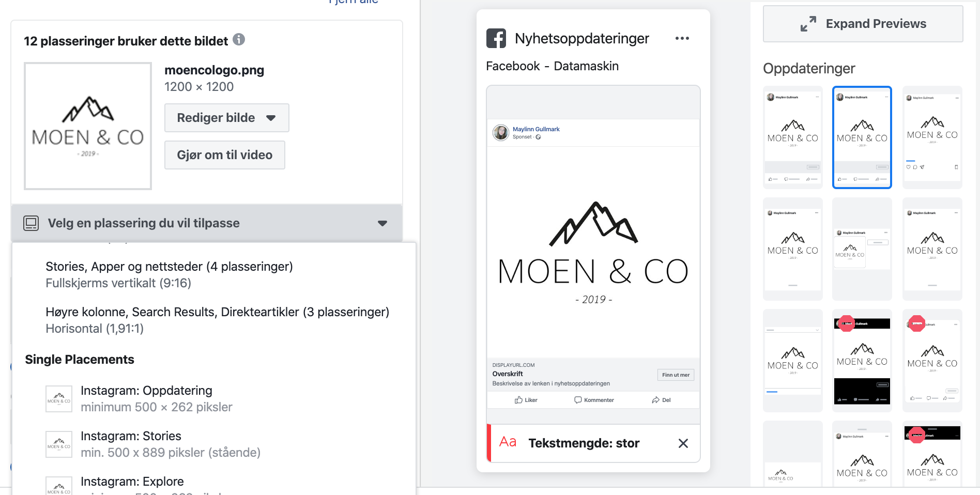Click the Gjør om til video button
This screenshot has height=495, width=980.
click(225, 155)
